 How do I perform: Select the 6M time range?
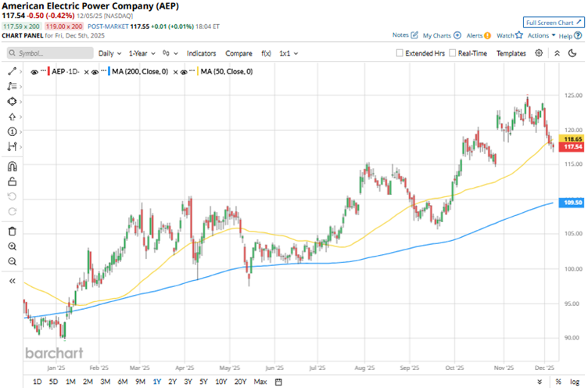pyautogui.click(x=123, y=381)
